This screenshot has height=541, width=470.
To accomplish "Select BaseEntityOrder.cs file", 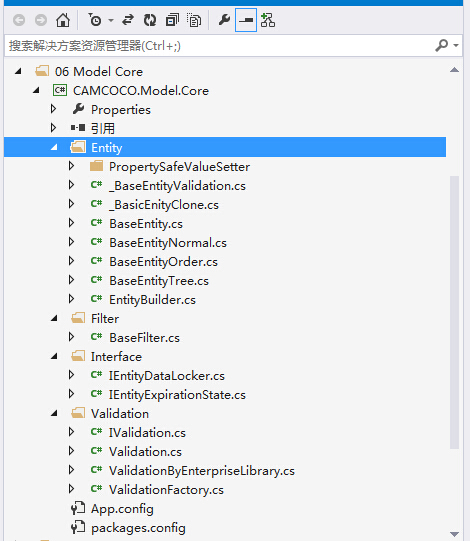I will pyautogui.click(x=164, y=262).
